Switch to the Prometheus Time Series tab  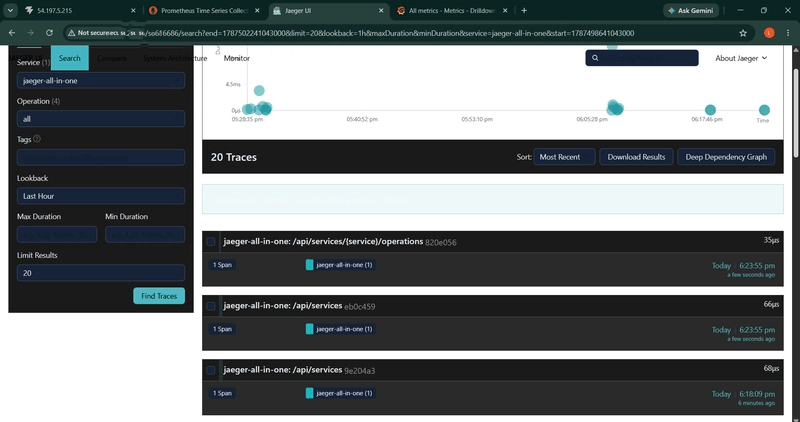[206, 10]
